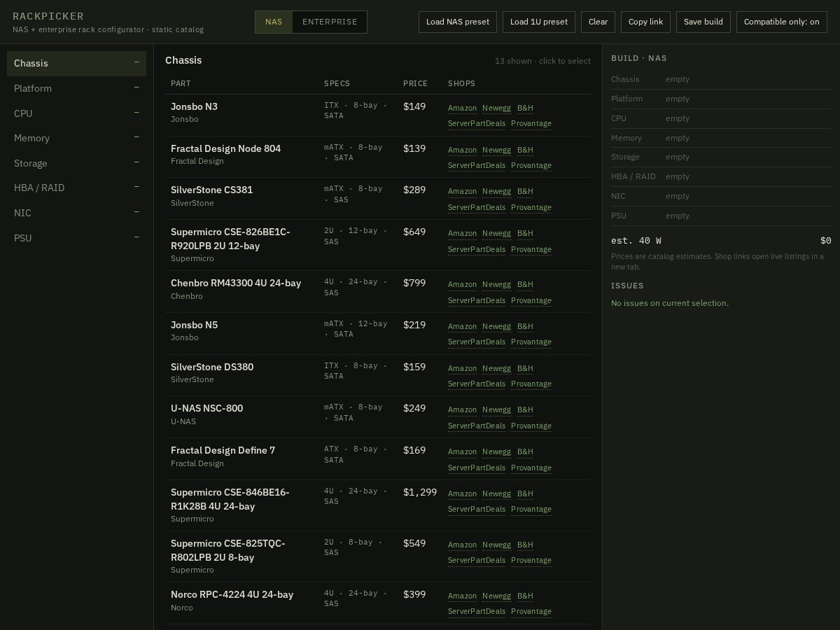The width and height of the screenshot is (840, 630).
Task: Save the current build
Action: pos(703,22)
